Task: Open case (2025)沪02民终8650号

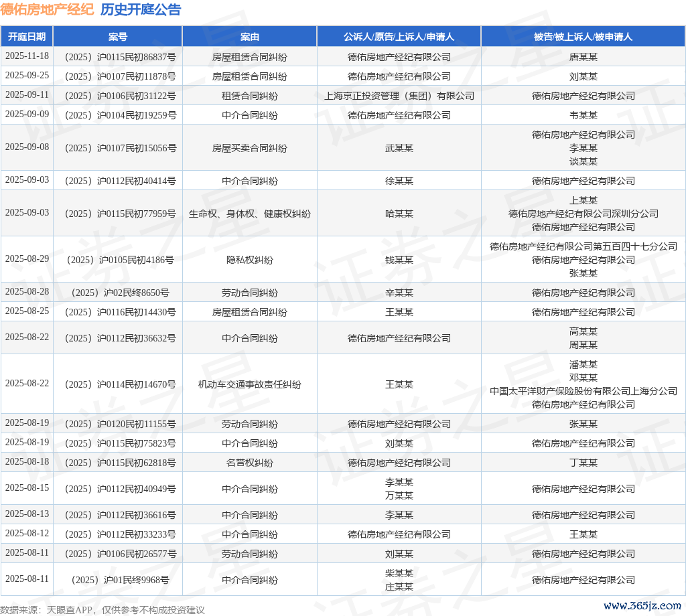Action: [118, 293]
